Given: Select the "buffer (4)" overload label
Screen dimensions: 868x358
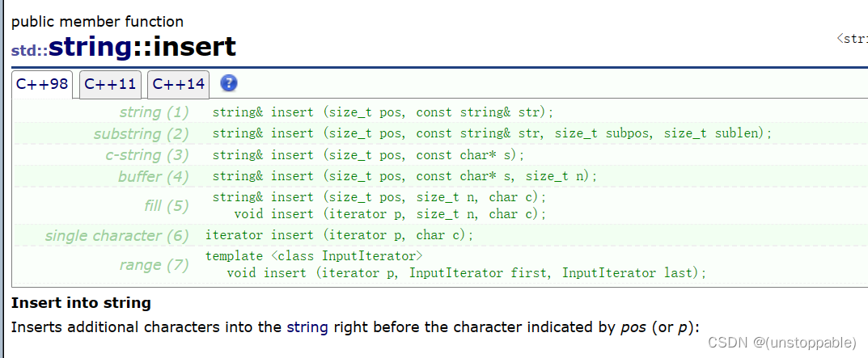Looking at the screenshot, I should coord(153,176).
